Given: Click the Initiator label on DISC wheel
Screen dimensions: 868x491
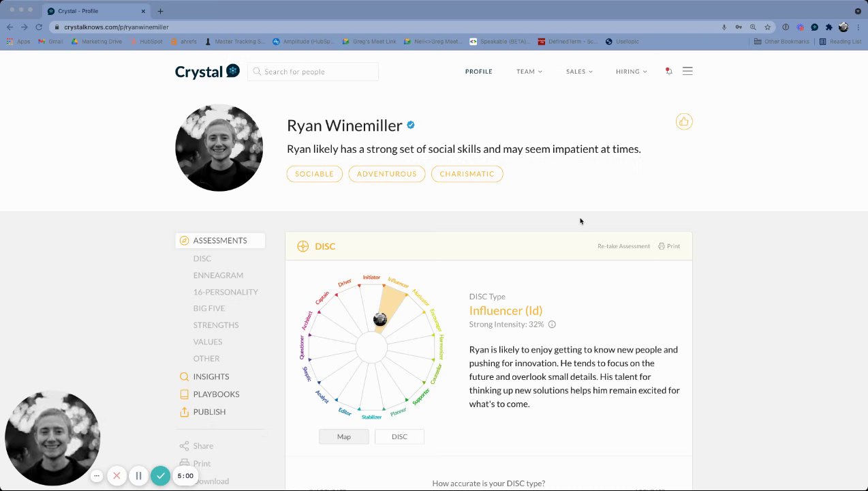Looking at the screenshot, I should pos(371,278).
